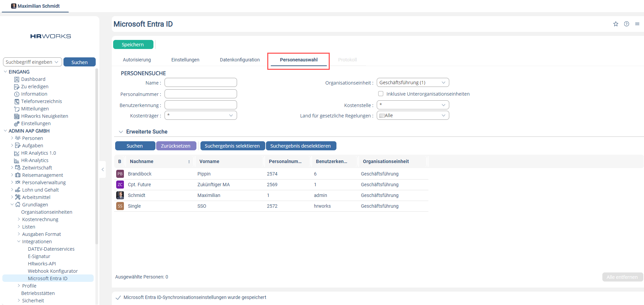Image resolution: width=644 pixels, height=305 pixels.
Task: Open Betriebsstätten in sidebar
Action: tap(38, 293)
